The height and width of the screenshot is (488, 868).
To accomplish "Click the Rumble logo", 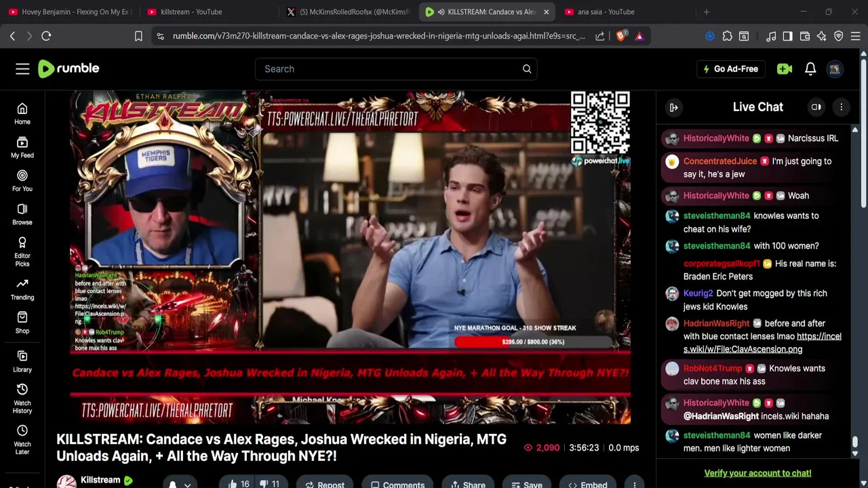I will click(x=68, y=68).
